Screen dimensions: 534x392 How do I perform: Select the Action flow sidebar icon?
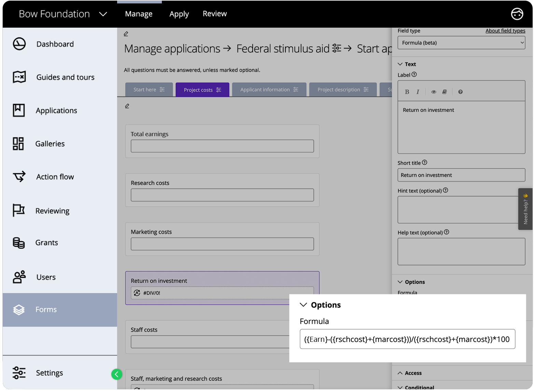click(x=19, y=177)
